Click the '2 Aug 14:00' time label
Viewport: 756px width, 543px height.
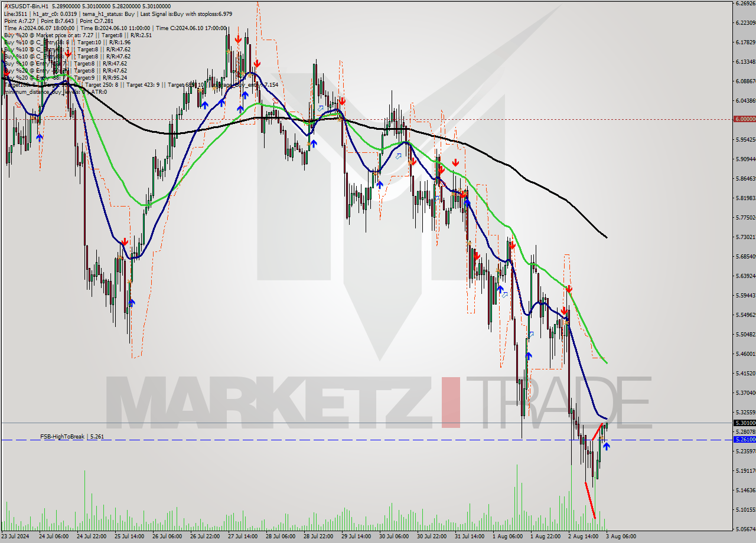tap(583, 537)
